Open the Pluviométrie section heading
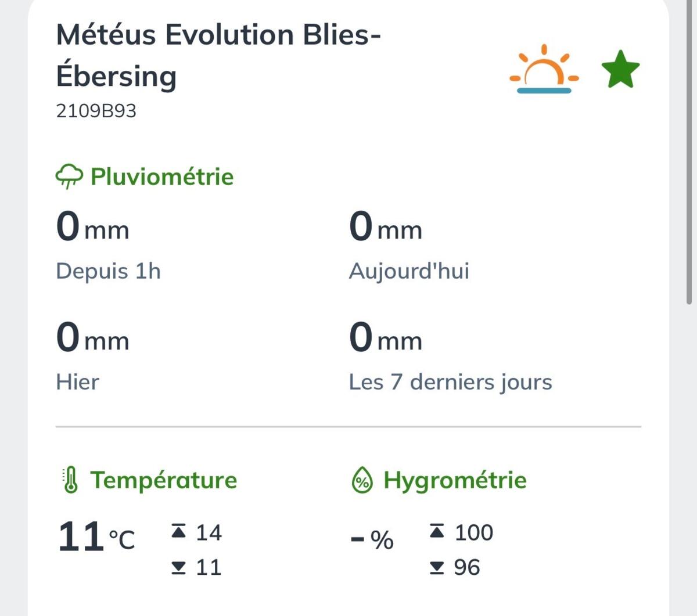 click(162, 176)
